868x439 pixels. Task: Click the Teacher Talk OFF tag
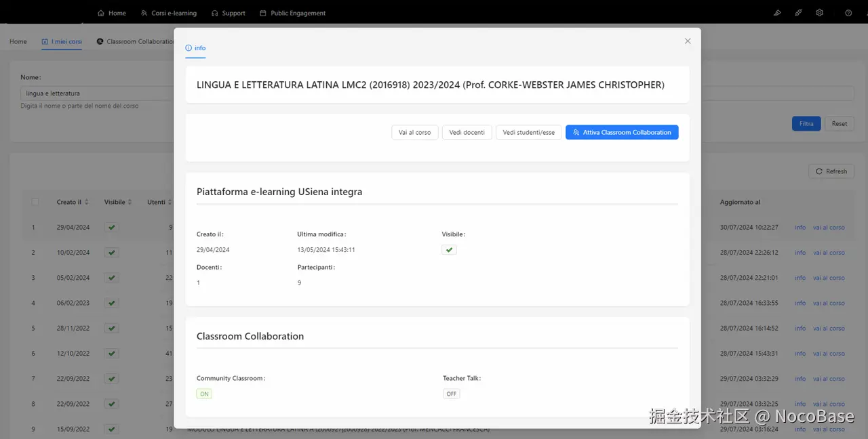[452, 394]
